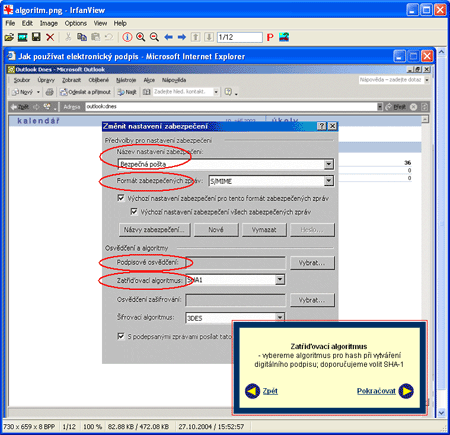Click status bar date 27.10.2004 / 15:52:57
Screen dimensions: 450x435
tap(211, 426)
